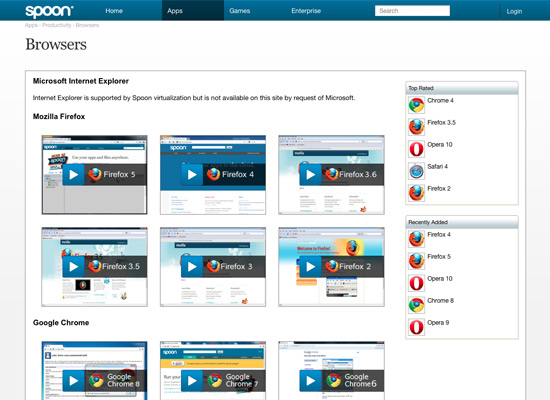Screen dimensions: 550x400
Task: Open the Opera 10 icon under Top Rated
Action: click(416, 149)
